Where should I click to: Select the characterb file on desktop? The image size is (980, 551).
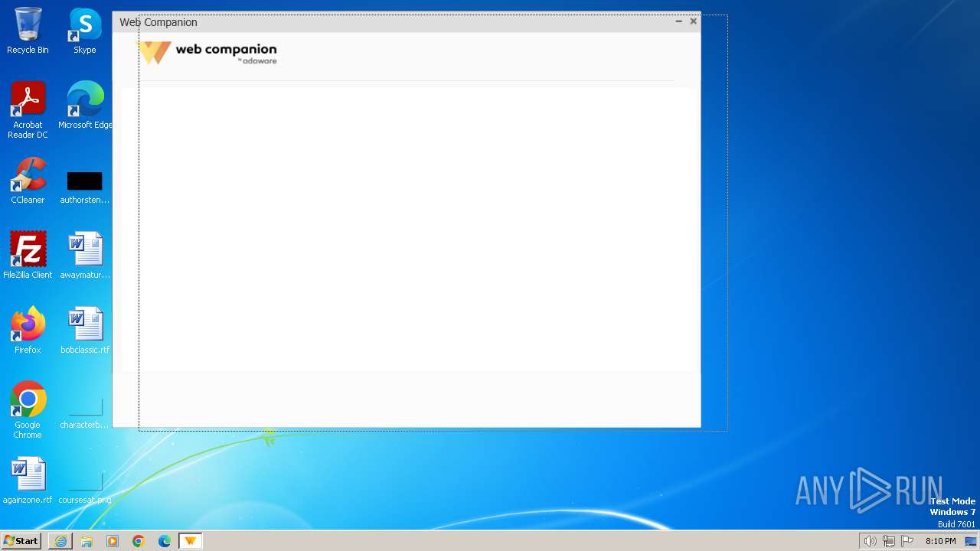(84, 413)
